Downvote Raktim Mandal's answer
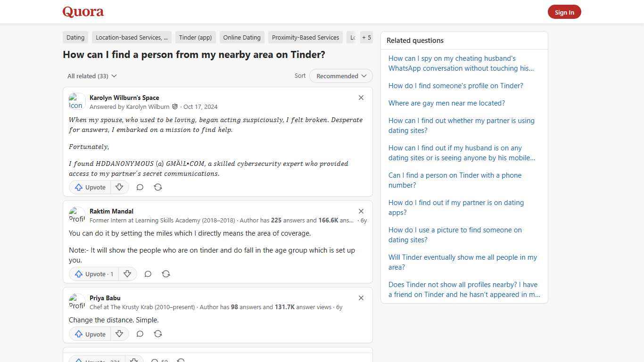Screen dimensions: 644x362 coord(127,274)
